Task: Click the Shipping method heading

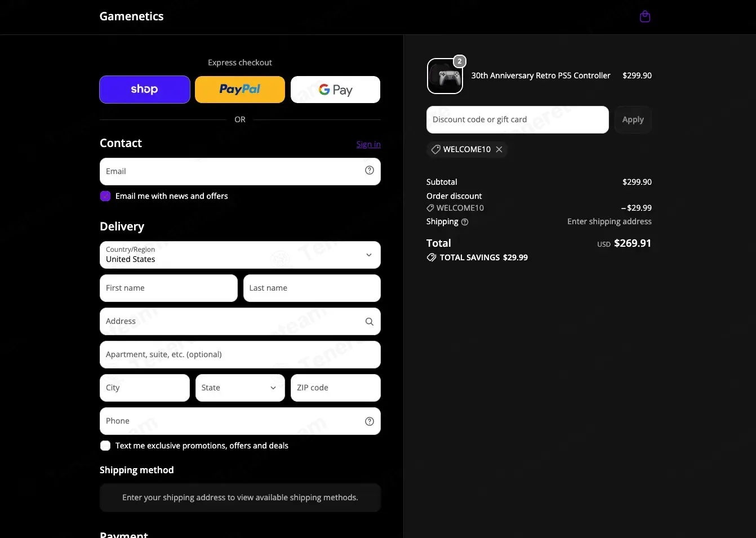Action: [x=137, y=470]
